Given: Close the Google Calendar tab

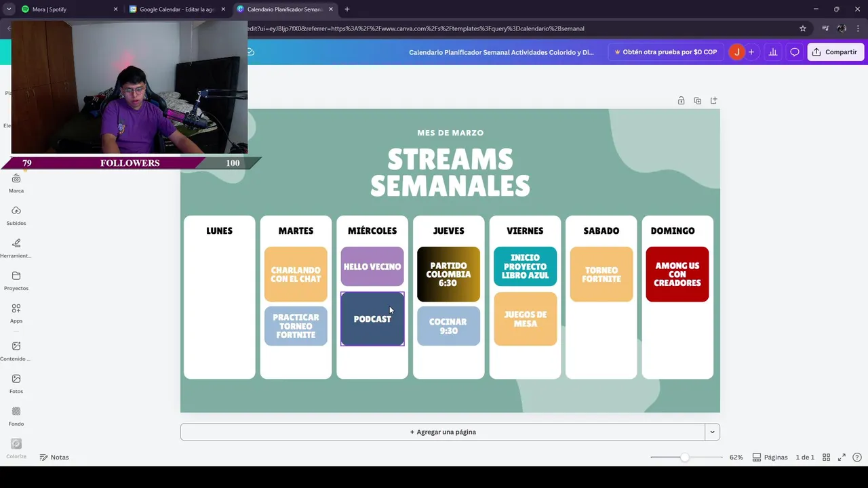Looking at the screenshot, I should (223, 9).
